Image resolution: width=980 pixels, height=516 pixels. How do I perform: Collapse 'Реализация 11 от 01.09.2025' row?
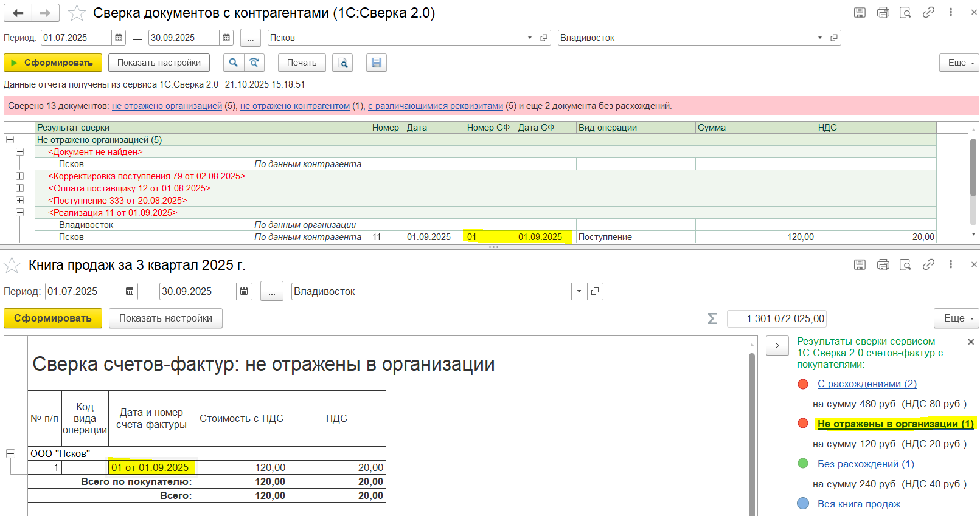(20, 213)
